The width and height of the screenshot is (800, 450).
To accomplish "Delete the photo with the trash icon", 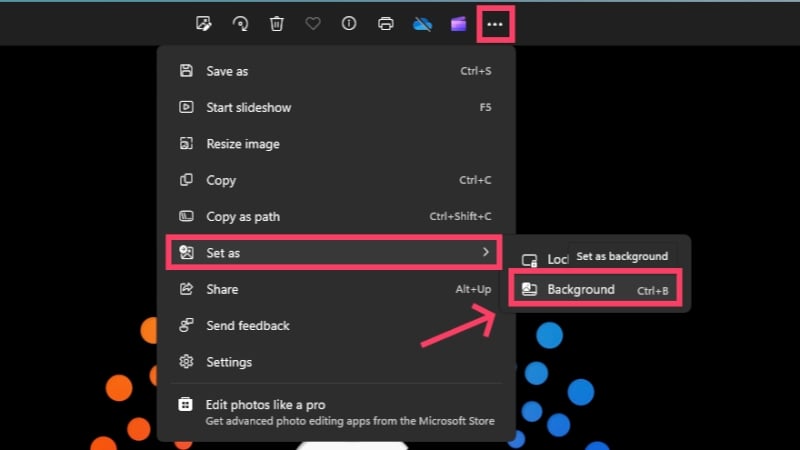I will (x=277, y=23).
